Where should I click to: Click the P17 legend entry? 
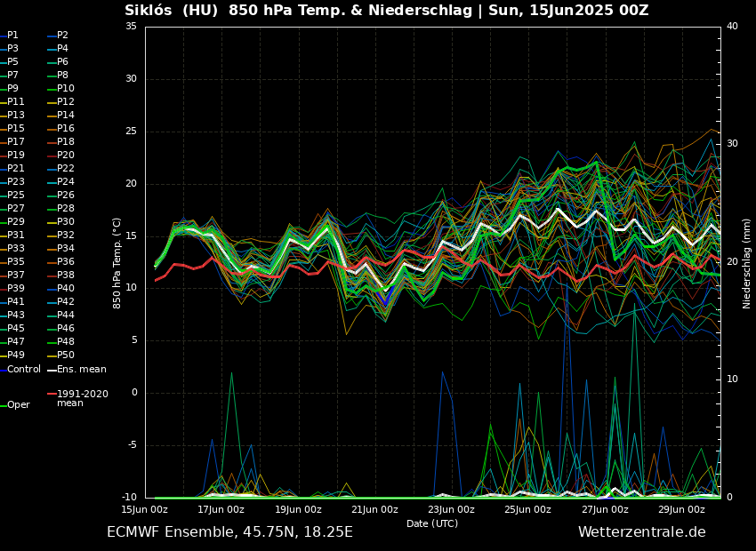(16, 142)
